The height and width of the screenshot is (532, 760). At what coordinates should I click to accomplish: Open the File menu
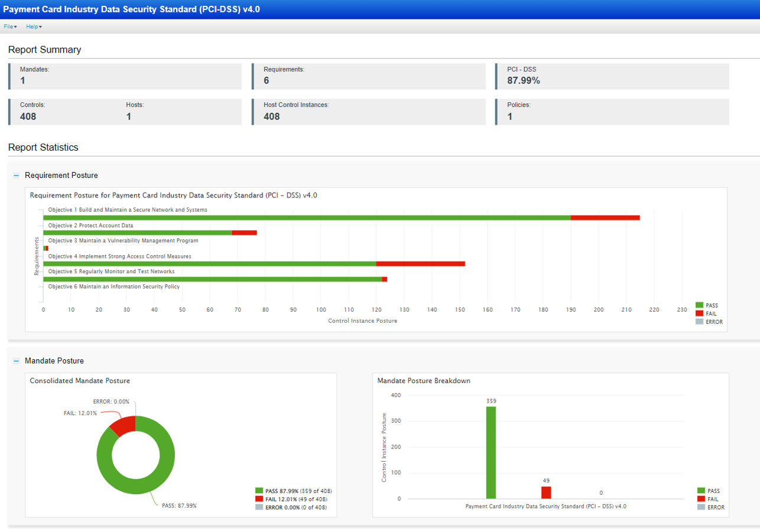tap(10, 27)
